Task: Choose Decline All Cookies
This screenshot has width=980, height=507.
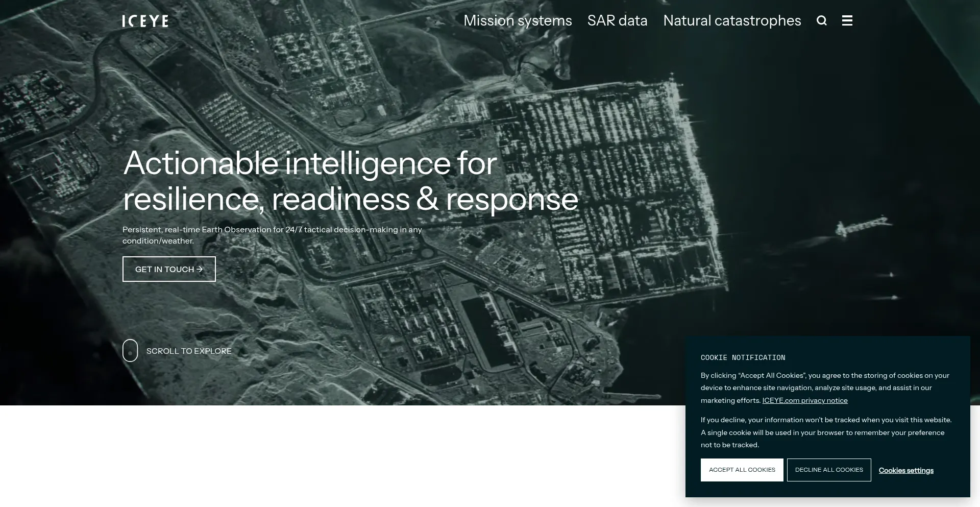Action: pos(829,470)
